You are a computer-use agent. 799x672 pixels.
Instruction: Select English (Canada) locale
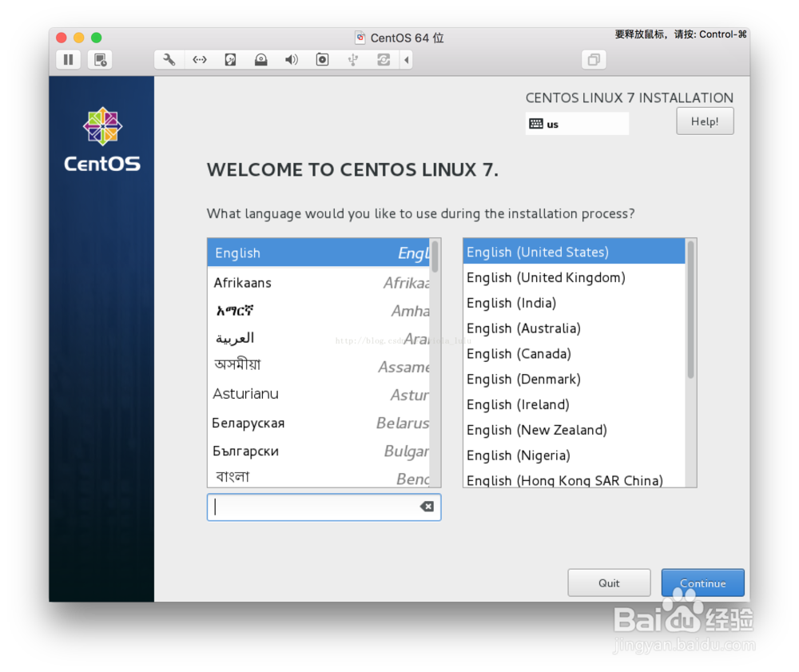tap(574, 353)
